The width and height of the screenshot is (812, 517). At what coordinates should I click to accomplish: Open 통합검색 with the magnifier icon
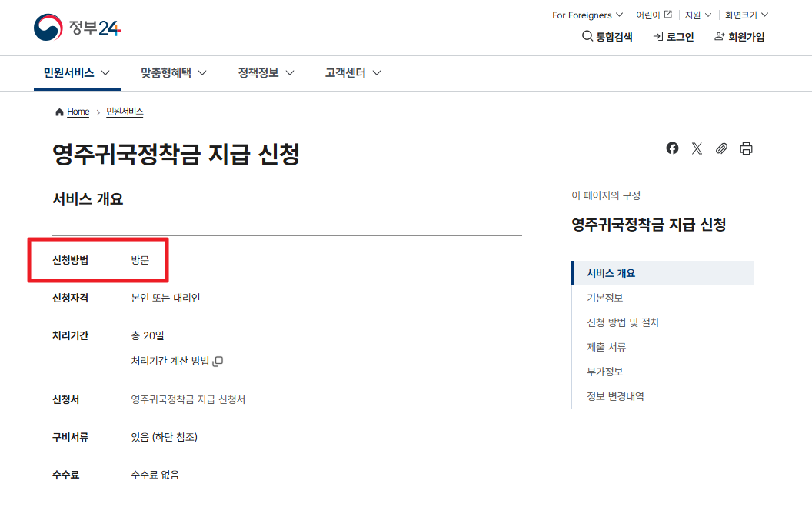(x=587, y=36)
